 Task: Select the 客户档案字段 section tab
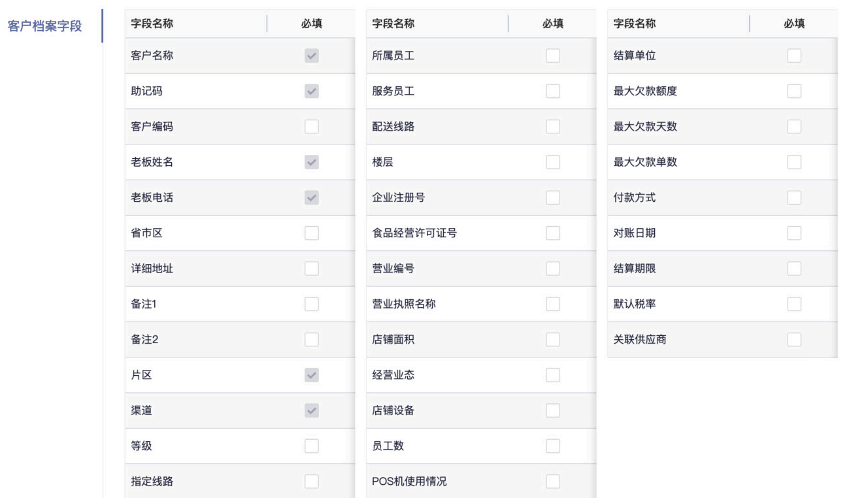point(44,27)
